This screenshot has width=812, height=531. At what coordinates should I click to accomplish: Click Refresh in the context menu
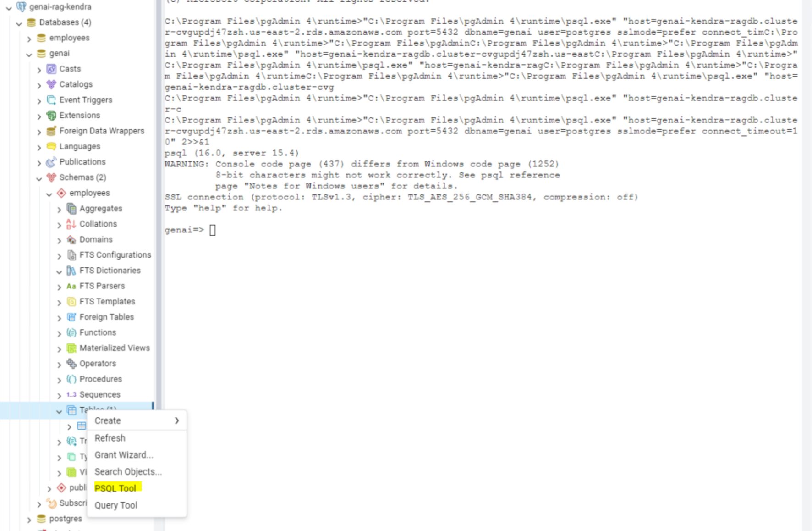110,437
